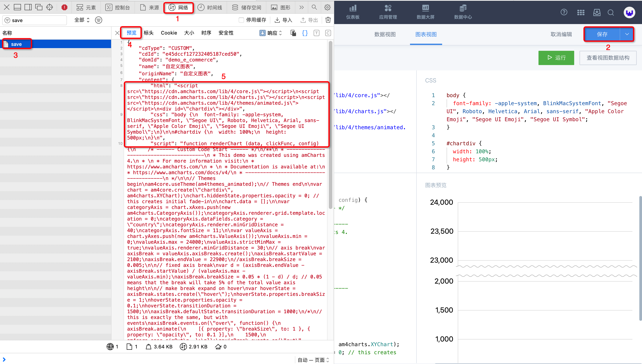Open the 时间线 tab
642x364 pixels.
click(210, 8)
